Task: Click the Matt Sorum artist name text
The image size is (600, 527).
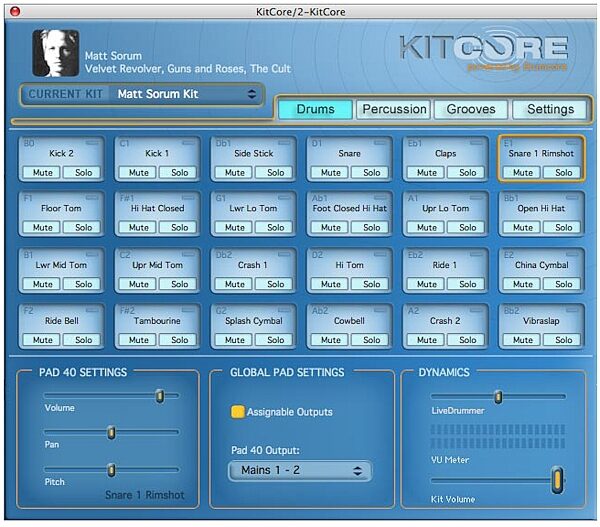Action: [113, 56]
